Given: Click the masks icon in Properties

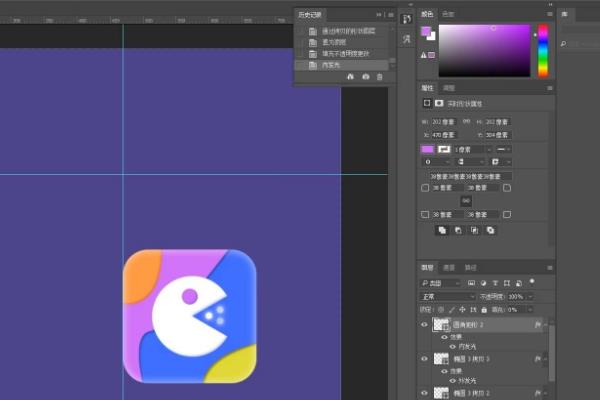Looking at the screenshot, I should tap(439, 103).
